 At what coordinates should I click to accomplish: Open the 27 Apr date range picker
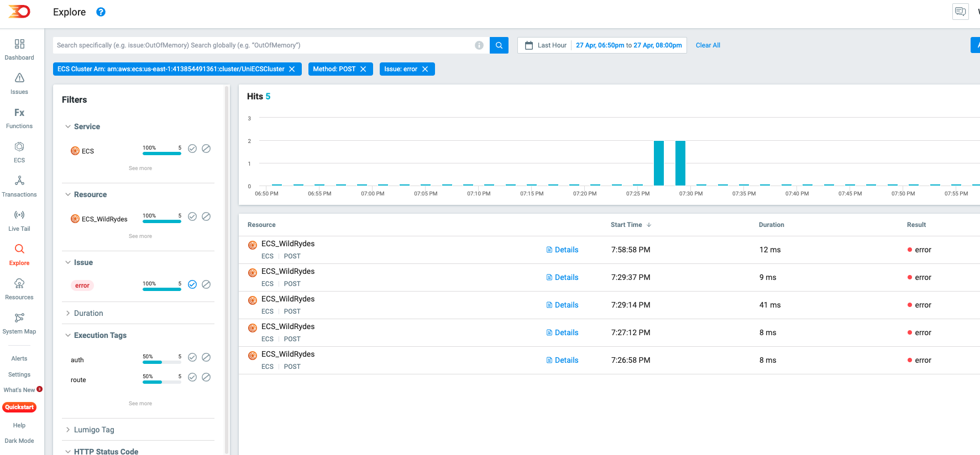(x=628, y=45)
